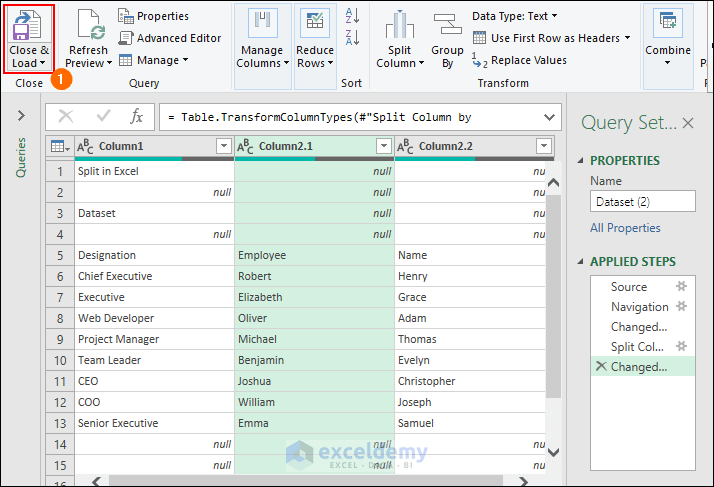Click the Close & Load icon
The height and width of the screenshot is (487, 714).
click(x=27, y=26)
